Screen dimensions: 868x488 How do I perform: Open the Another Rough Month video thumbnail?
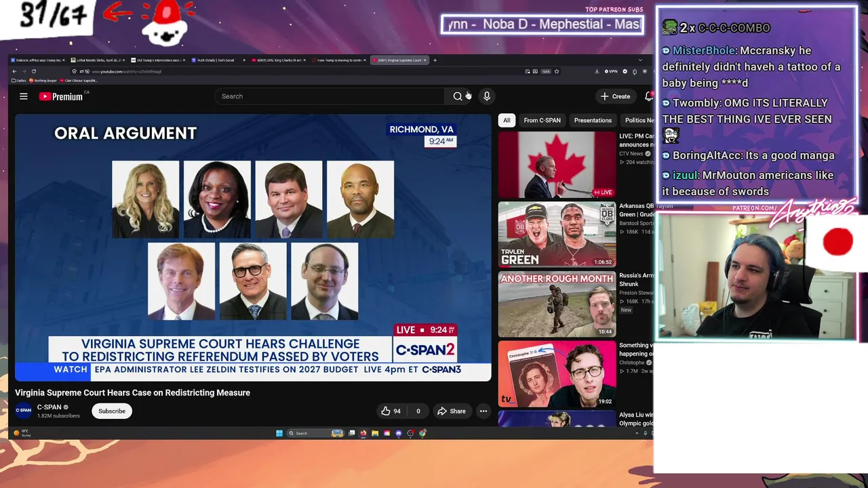[557, 304]
